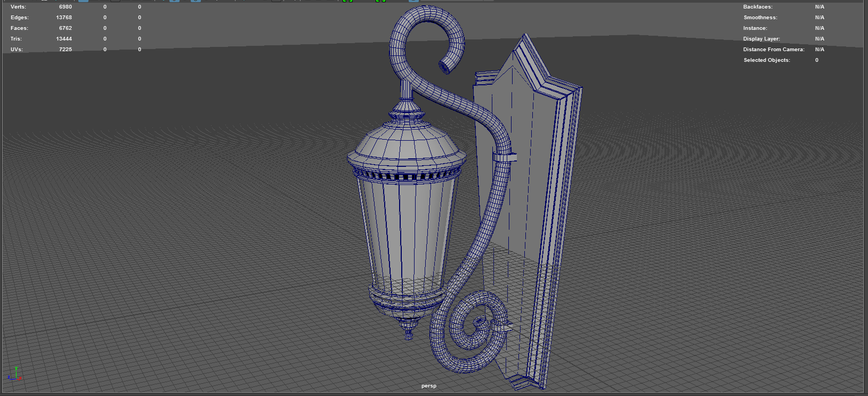This screenshot has height=396, width=868.
Task: Select the lantern's domed roof cap
Action: [x=406, y=141]
